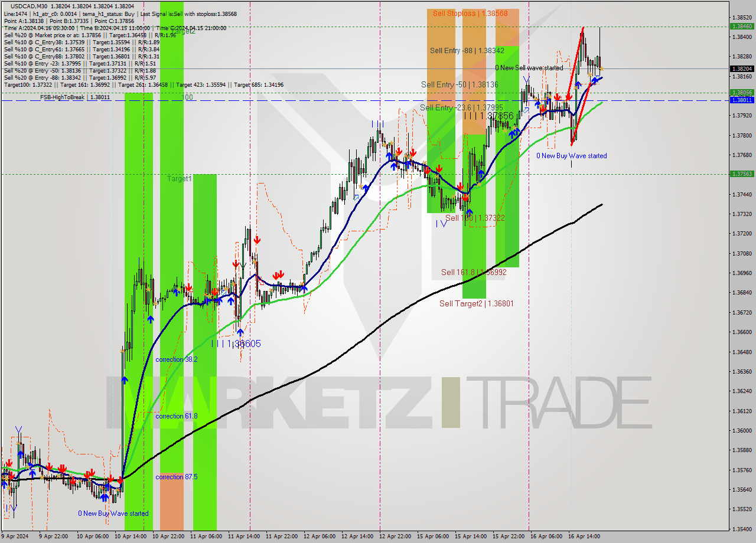The height and width of the screenshot is (543, 756).
Task: Select the 'I I I 1.36605' wave label
Action: tap(236, 343)
